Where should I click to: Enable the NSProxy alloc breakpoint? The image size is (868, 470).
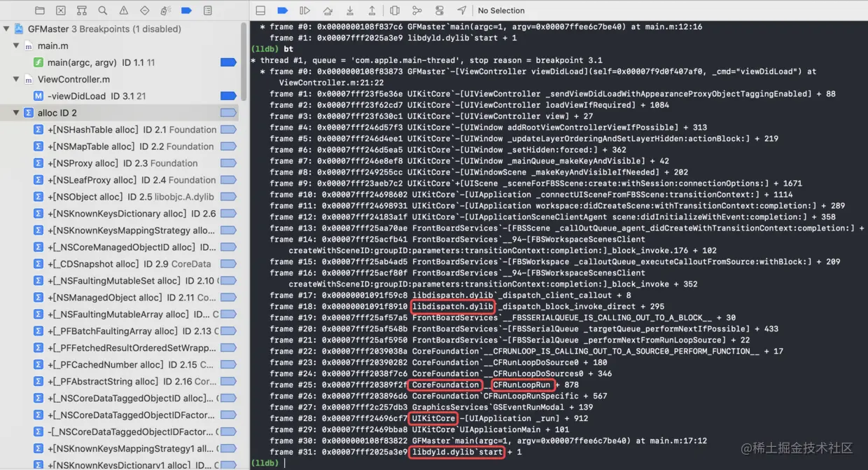pyautogui.click(x=228, y=163)
